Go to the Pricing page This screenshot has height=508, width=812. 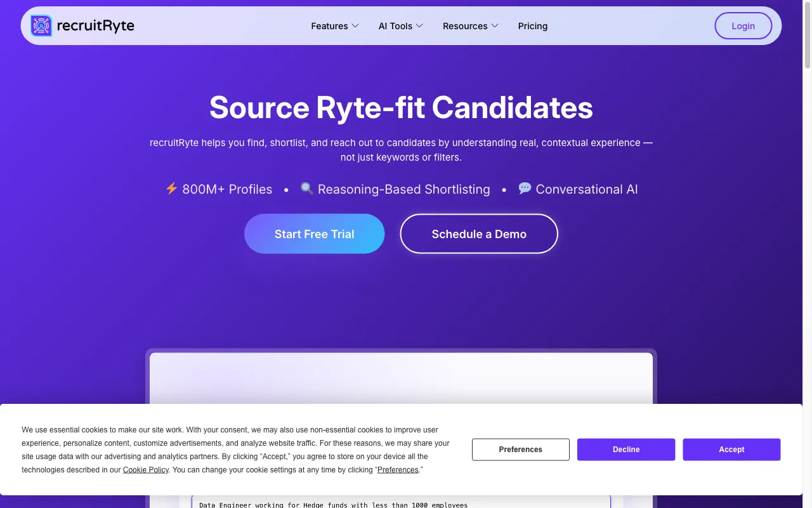click(533, 26)
